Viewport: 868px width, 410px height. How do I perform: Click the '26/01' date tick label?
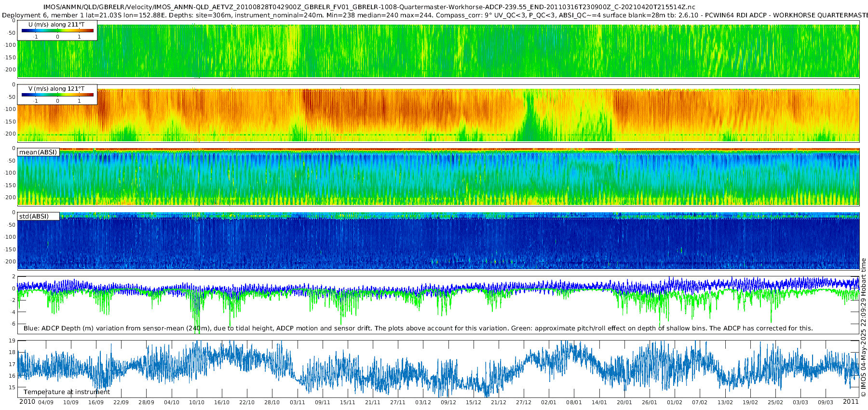click(650, 402)
